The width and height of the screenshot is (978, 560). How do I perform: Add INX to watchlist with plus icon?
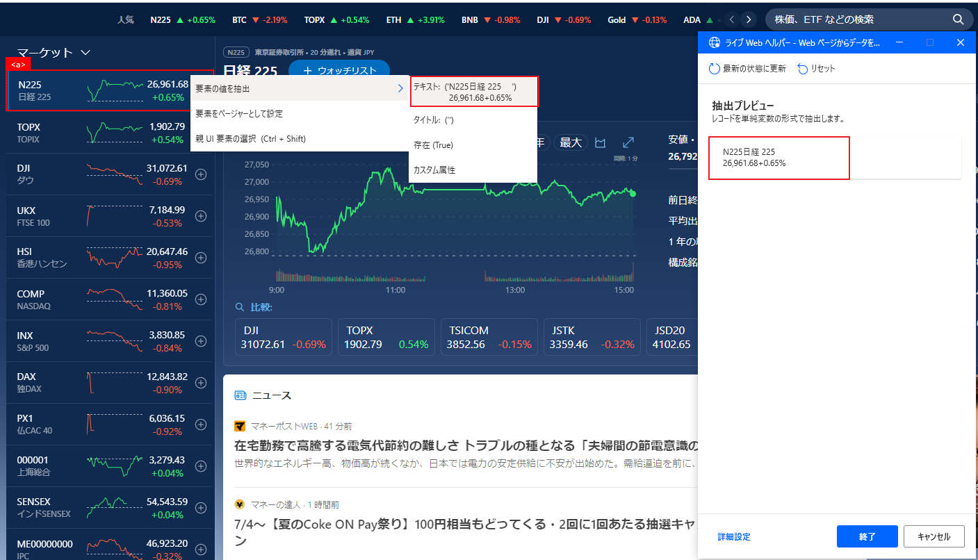tap(201, 341)
